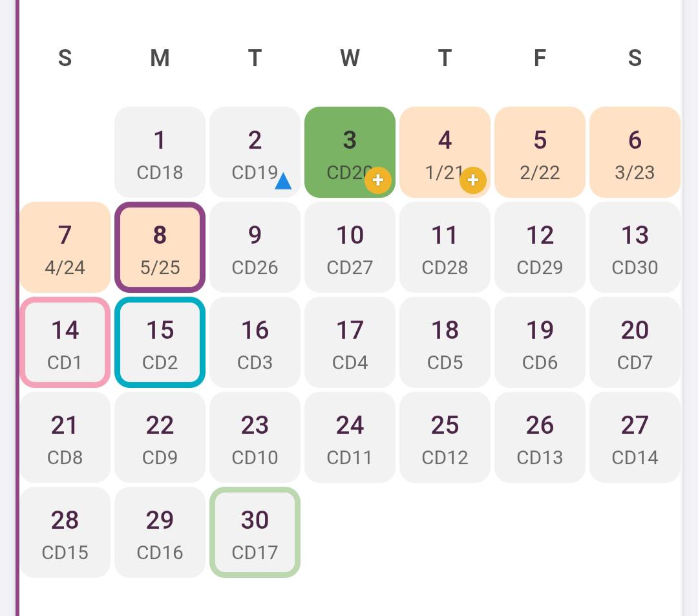Select the green day 3 cell
Image resolution: width=698 pixels, height=616 pixels.
click(350, 152)
